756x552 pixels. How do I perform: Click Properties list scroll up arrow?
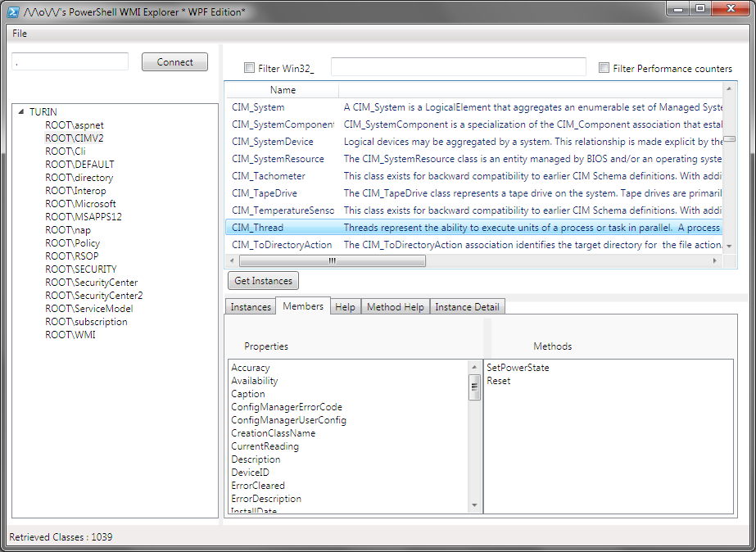(474, 366)
